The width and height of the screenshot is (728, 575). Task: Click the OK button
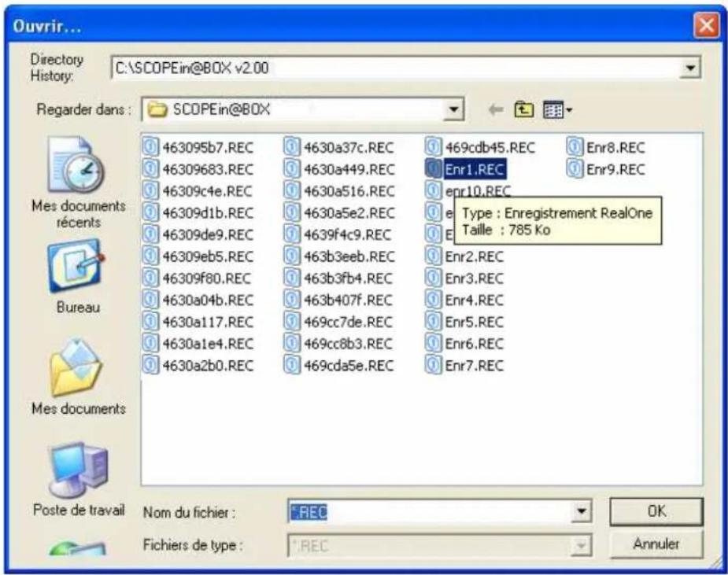pyautogui.click(x=656, y=511)
